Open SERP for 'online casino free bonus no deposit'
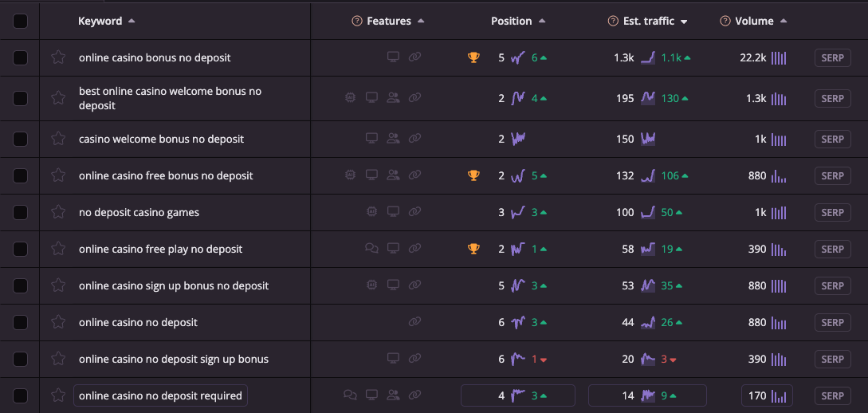This screenshot has height=413, width=868. point(832,175)
